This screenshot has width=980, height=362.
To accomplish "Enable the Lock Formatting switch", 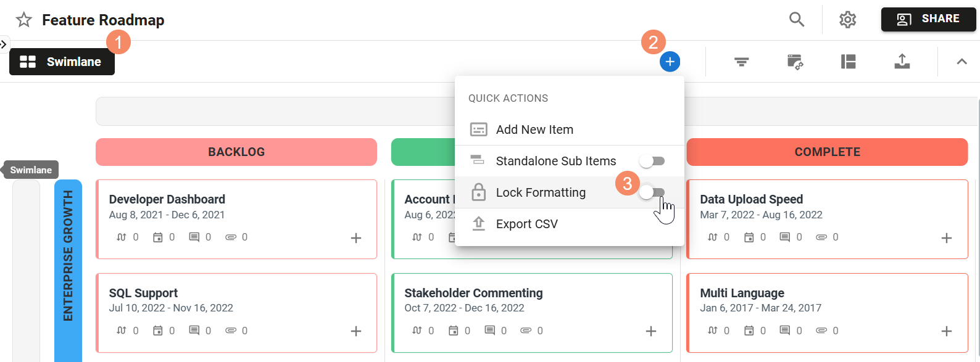I will (652, 192).
